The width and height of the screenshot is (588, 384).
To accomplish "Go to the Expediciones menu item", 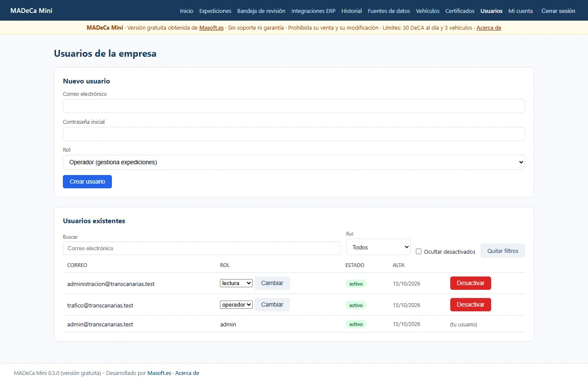I will [x=215, y=11].
